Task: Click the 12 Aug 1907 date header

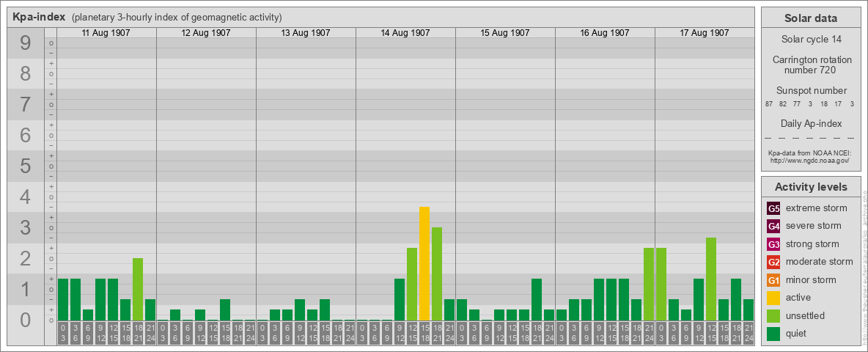Action: pos(206,33)
